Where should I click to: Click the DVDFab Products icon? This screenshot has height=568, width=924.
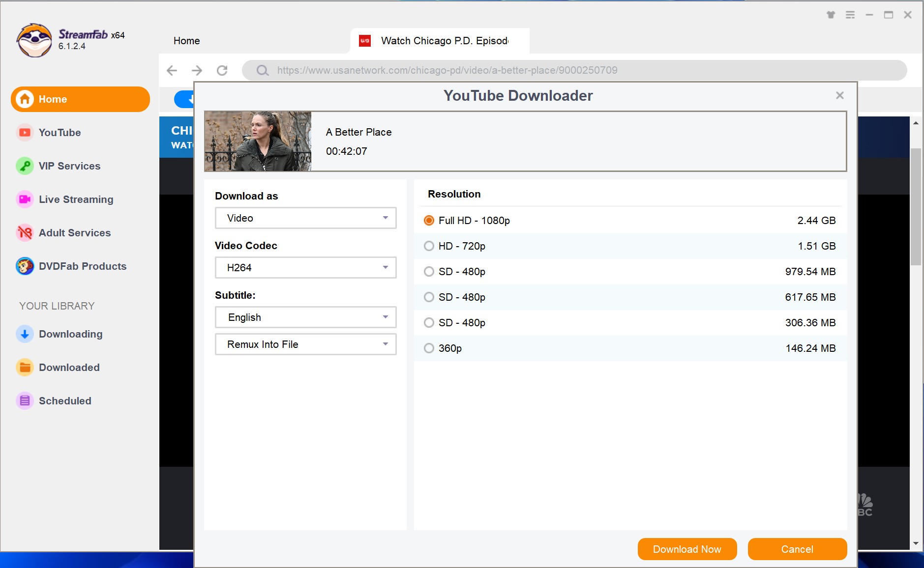point(25,266)
